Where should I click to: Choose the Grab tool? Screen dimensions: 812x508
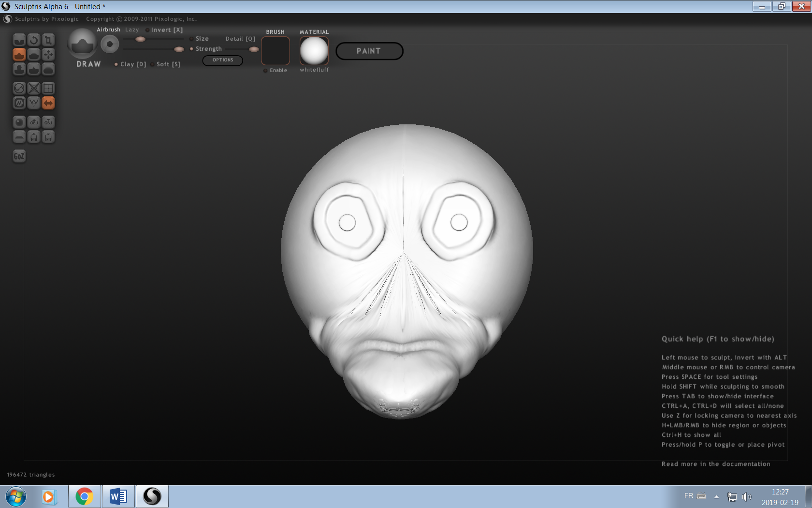coord(48,55)
